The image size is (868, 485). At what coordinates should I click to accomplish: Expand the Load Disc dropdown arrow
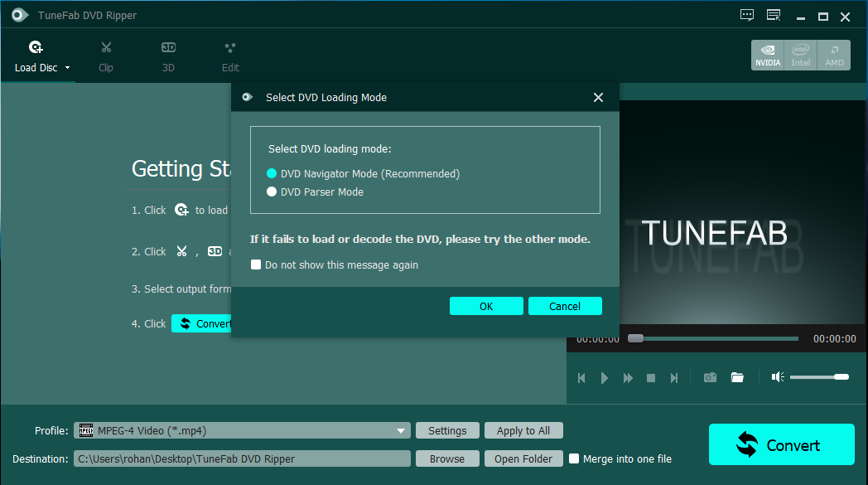click(68, 68)
